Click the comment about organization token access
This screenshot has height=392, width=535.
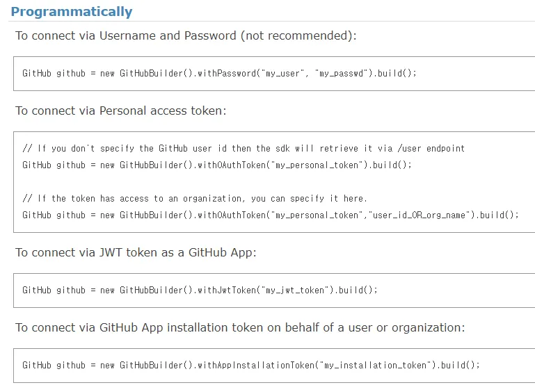click(x=195, y=198)
